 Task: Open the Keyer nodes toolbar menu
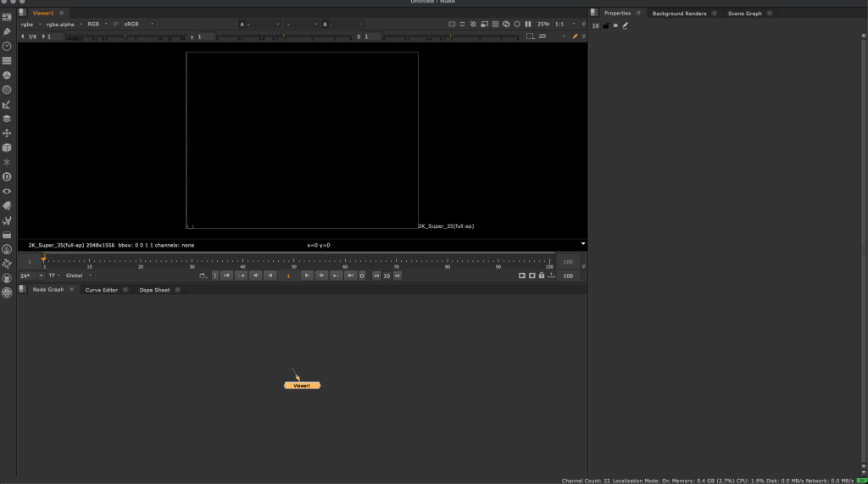coord(7,104)
